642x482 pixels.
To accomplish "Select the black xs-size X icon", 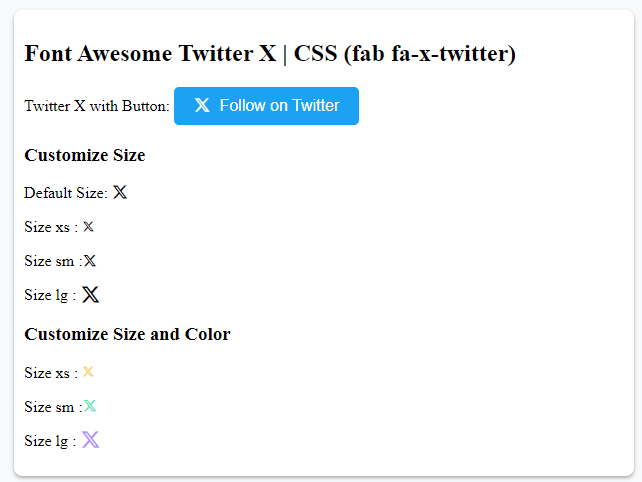I will pos(88,227).
